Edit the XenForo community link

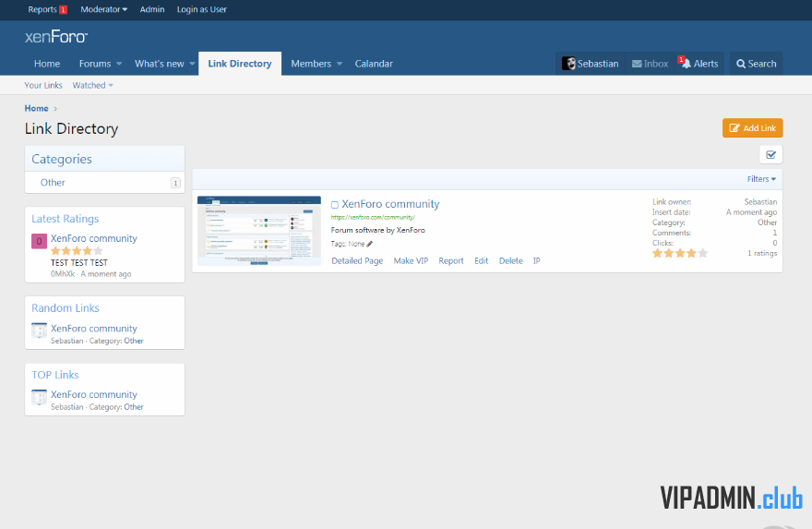pyautogui.click(x=481, y=260)
